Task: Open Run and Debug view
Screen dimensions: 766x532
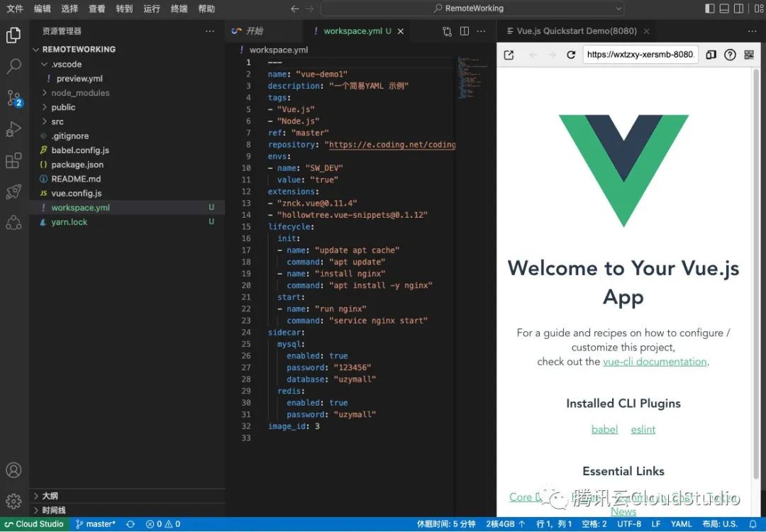Action: pyautogui.click(x=13, y=130)
